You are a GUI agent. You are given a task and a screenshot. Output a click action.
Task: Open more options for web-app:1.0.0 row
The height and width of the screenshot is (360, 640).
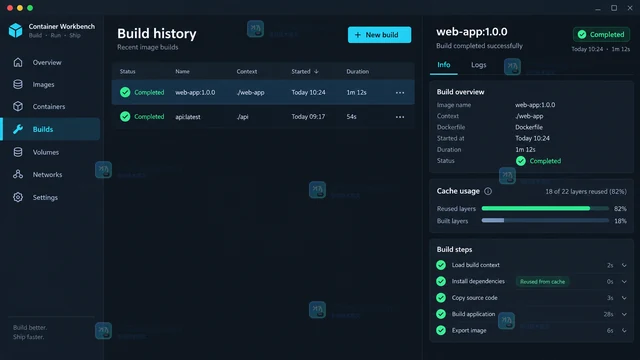point(400,93)
